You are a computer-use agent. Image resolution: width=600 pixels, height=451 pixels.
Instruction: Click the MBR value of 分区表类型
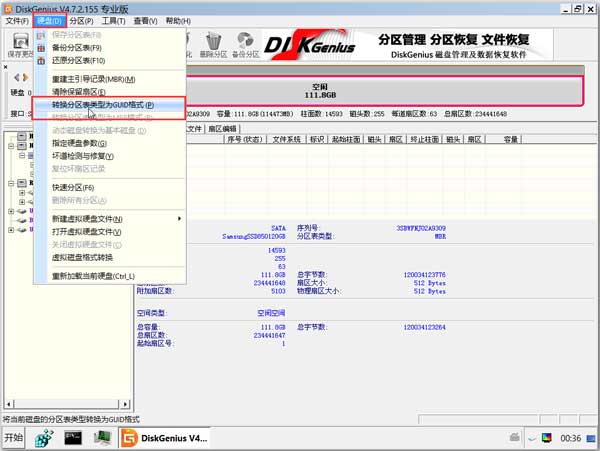pos(440,236)
